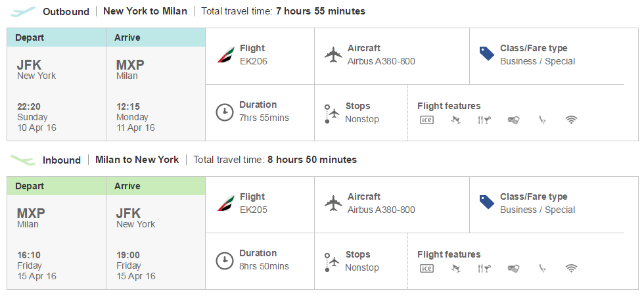Viewport: 644px width, 297px height.
Task: Click the outbound flight seat icon
Action: 455,120
